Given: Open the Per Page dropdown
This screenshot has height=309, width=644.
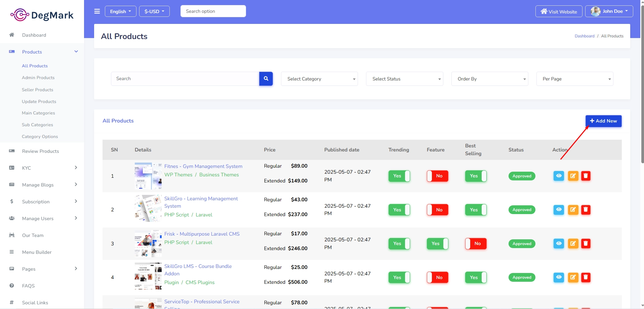Looking at the screenshot, I should 575,79.
